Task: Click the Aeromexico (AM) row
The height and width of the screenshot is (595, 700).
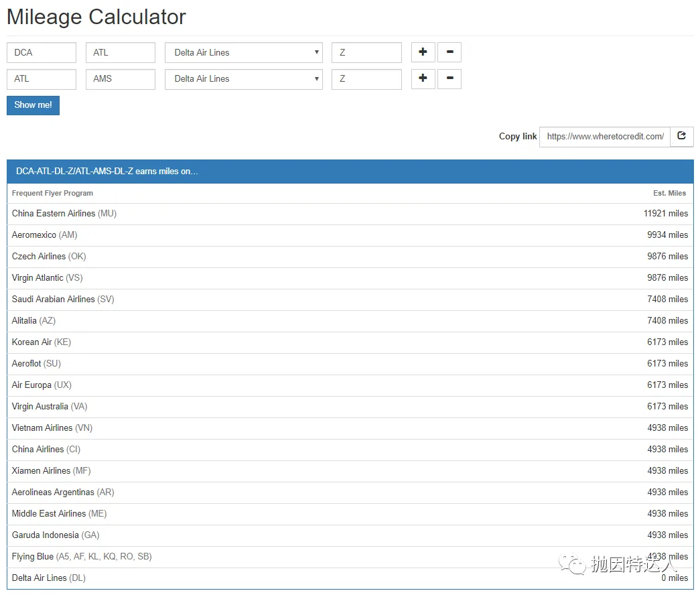Action: point(350,235)
